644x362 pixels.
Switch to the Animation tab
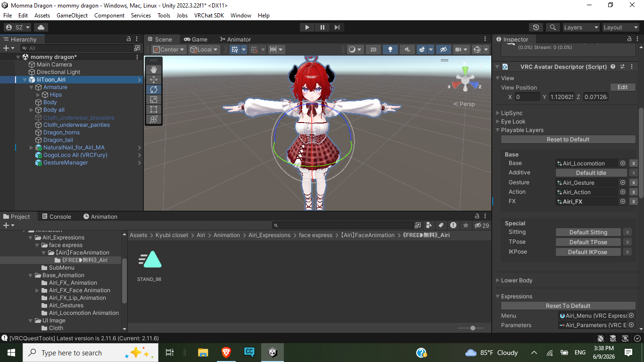click(x=100, y=217)
